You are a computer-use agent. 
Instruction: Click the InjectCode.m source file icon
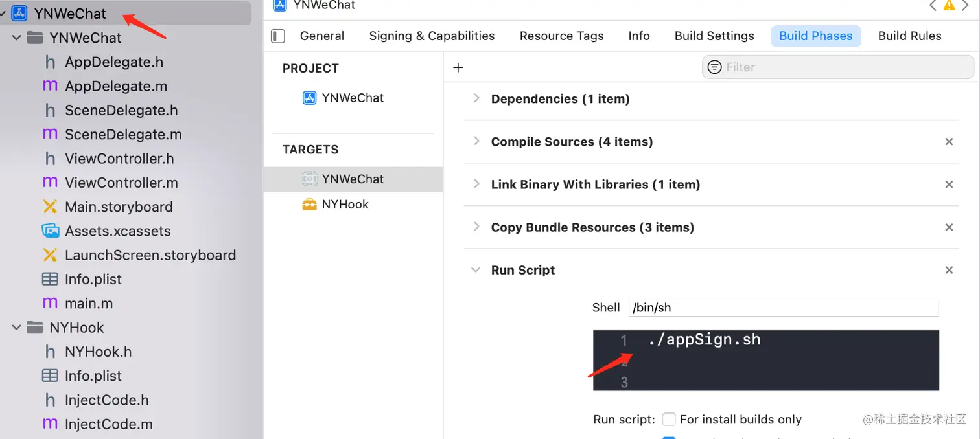pyautogui.click(x=50, y=424)
